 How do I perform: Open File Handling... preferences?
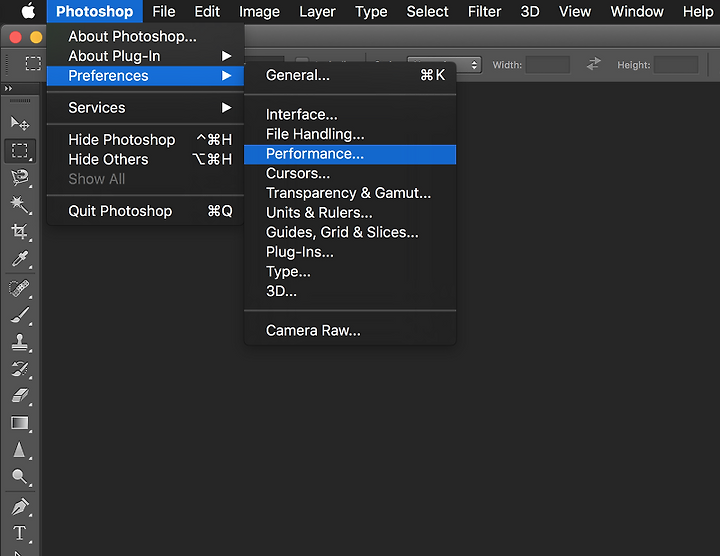click(350, 134)
